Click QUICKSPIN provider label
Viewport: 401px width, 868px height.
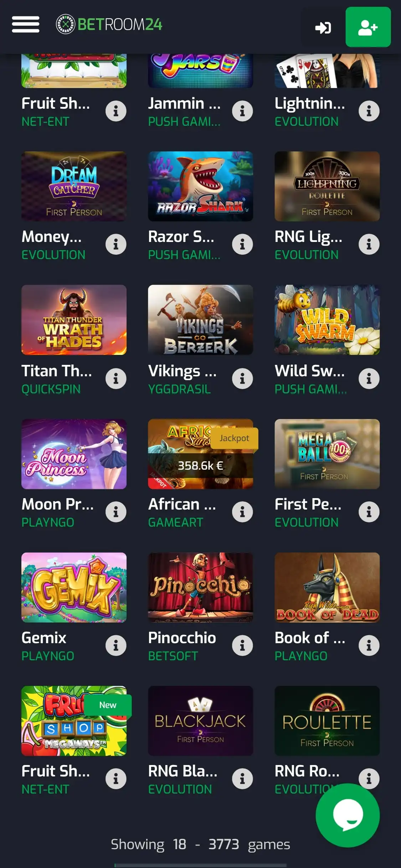coord(51,389)
